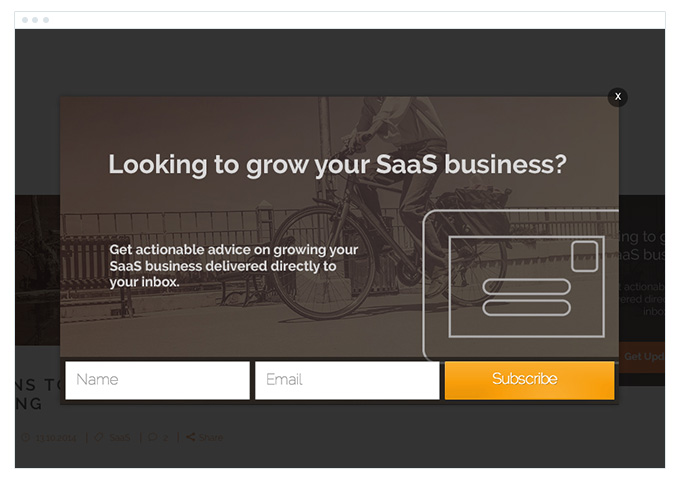This screenshot has width=679, height=480.
Task: Click the dimmed Share link below popup
Action: tap(210, 437)
